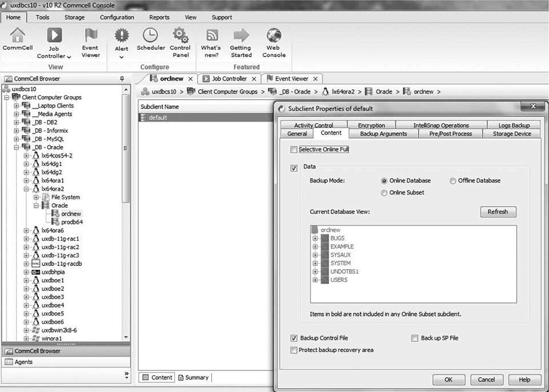The height and width of the screenshot is (392, 549).
Task: Confirm with the OK button
Action: point(448,379)
